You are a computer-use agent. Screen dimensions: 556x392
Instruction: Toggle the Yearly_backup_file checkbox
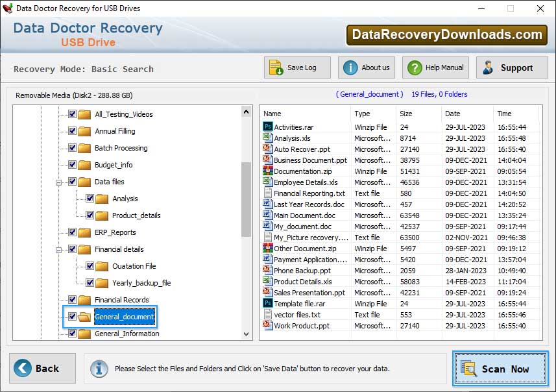coord(90,283)
